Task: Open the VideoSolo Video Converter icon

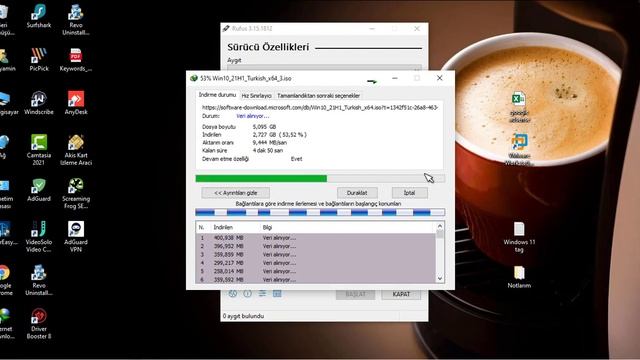Action: click(x=39, y=237)
